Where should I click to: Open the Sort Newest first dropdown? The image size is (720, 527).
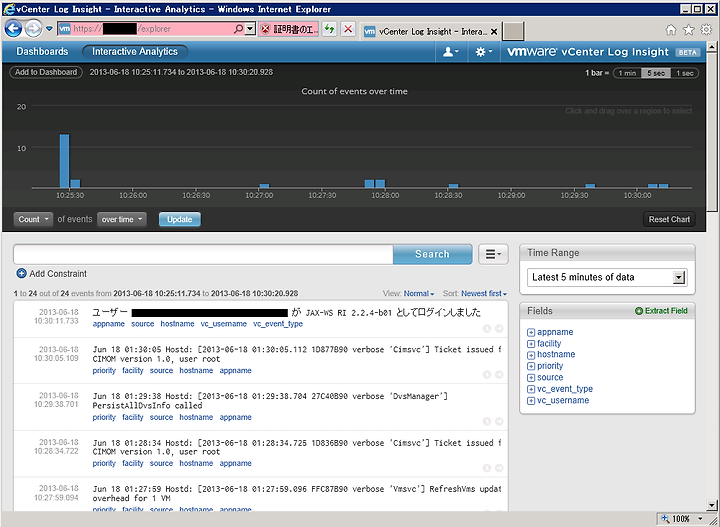484,293
